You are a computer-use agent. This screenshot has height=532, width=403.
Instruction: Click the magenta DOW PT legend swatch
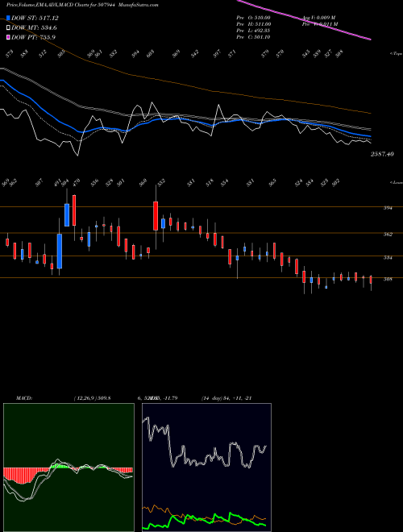click(x=8, y=37)
